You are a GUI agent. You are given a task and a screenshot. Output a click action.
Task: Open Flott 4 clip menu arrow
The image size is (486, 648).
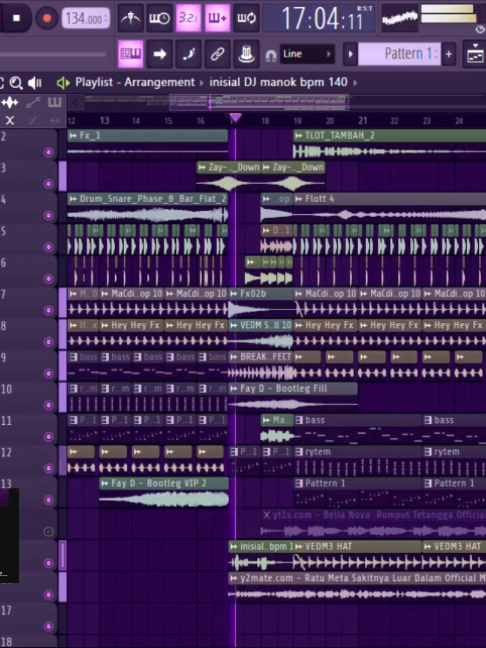click(298, 199)
